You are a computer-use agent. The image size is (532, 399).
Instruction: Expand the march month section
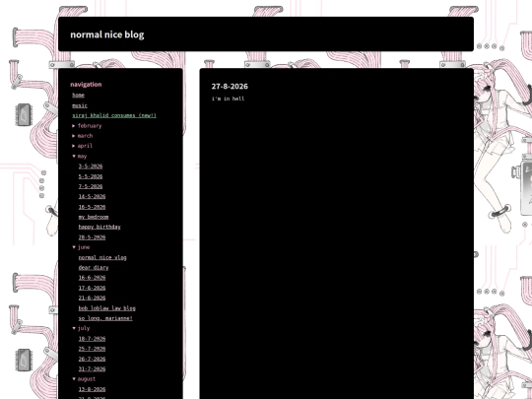(83, 136)
